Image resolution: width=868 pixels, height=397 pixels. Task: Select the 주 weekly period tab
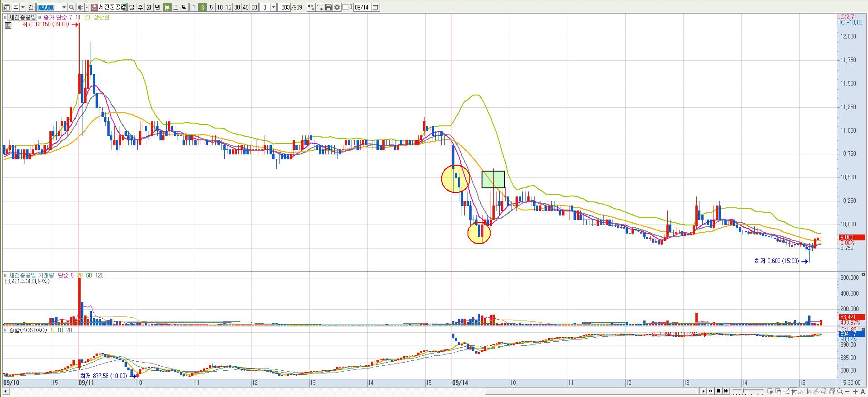(140, 7)
